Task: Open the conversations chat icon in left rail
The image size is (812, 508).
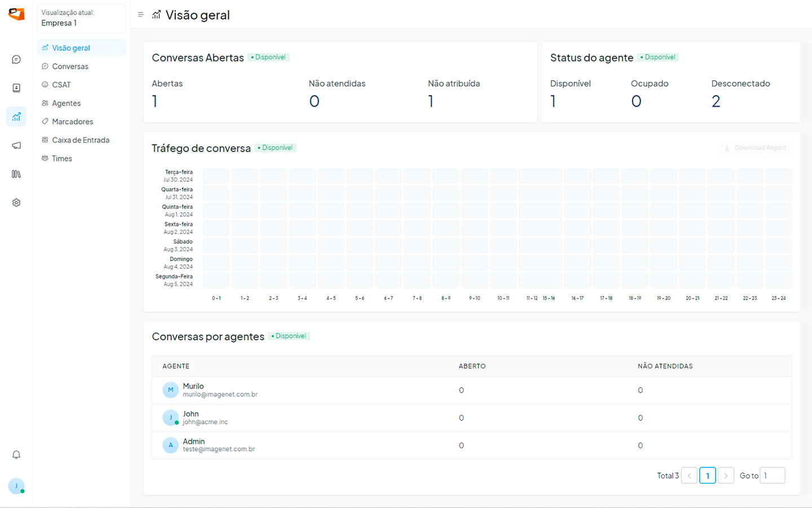Action: click(x=16, y=60)
